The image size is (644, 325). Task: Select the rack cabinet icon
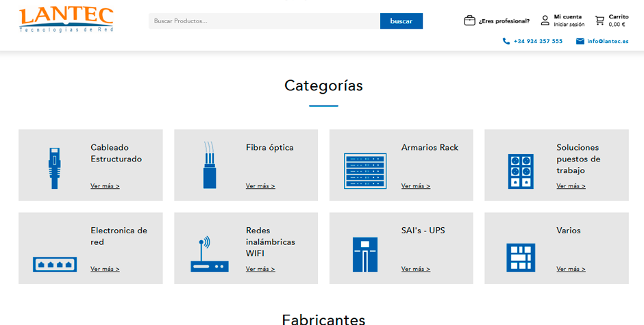pos(365,171)
